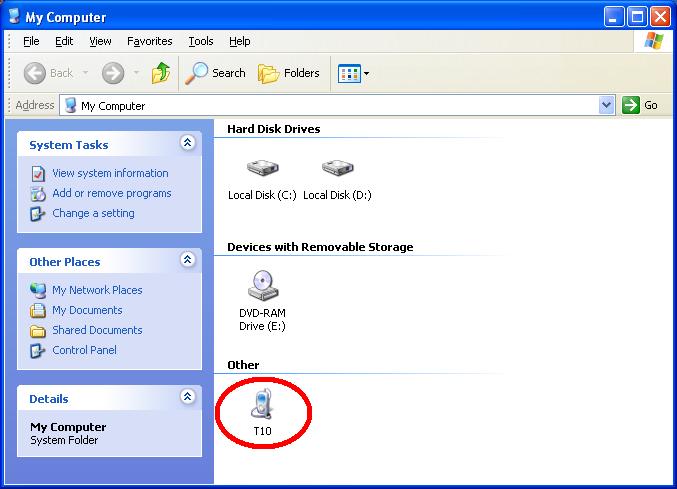
Task: Collapse the System Tasks panel
Action: [x=187, y=144]
